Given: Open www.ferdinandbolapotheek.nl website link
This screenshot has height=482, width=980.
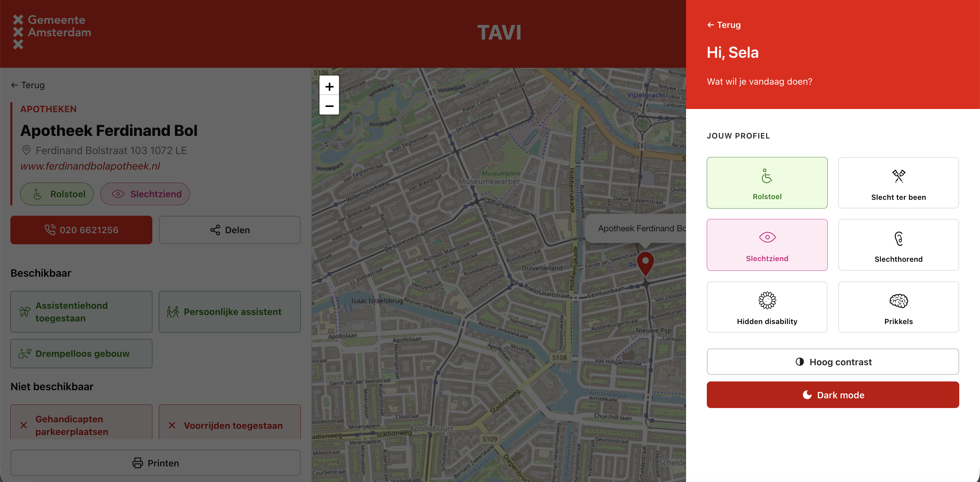Looking at the screenshot, I should (x=90, y=166).
